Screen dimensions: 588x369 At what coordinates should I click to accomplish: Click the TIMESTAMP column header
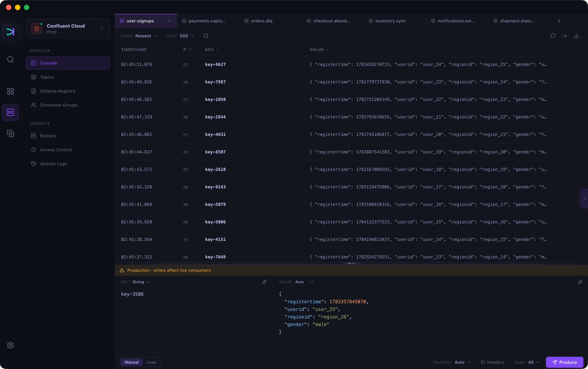click(x=134, y=50)
